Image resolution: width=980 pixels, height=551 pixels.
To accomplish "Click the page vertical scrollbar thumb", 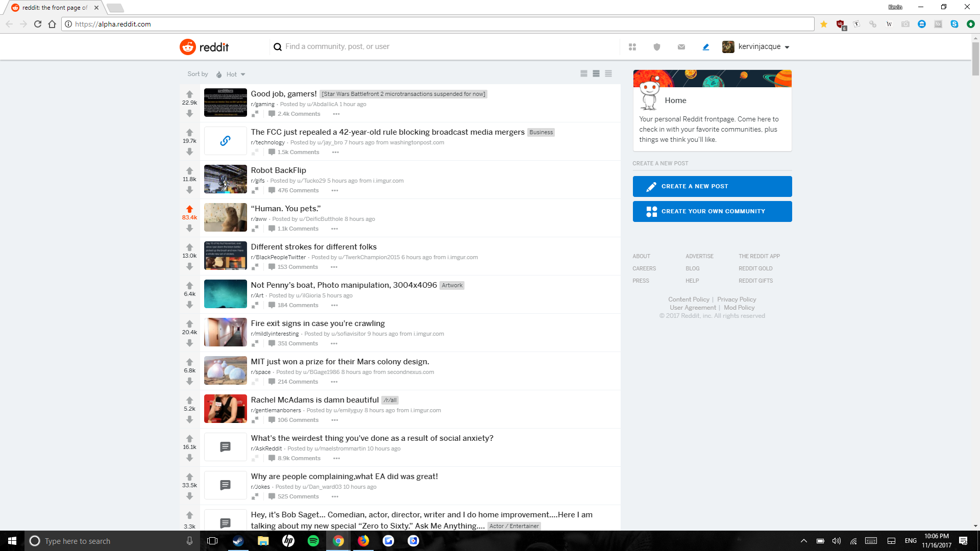I will tap(975, 59).
